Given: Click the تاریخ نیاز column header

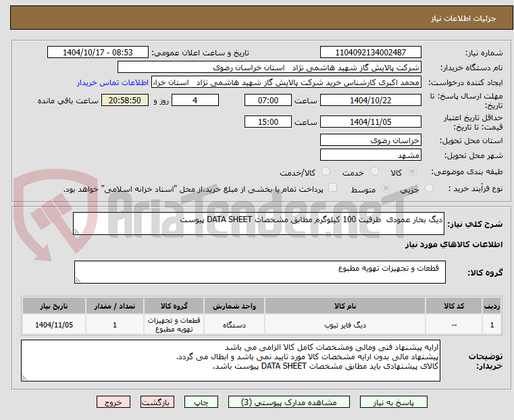Looking at the screenshot, I should click(54, 306).
